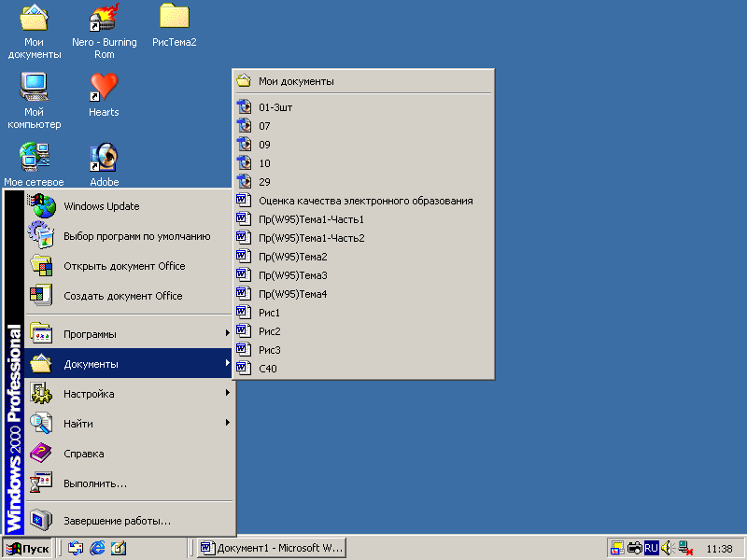This screenshot has width=747, height=560.
Task: Open the Найти menu item
Action: point(129,424)
